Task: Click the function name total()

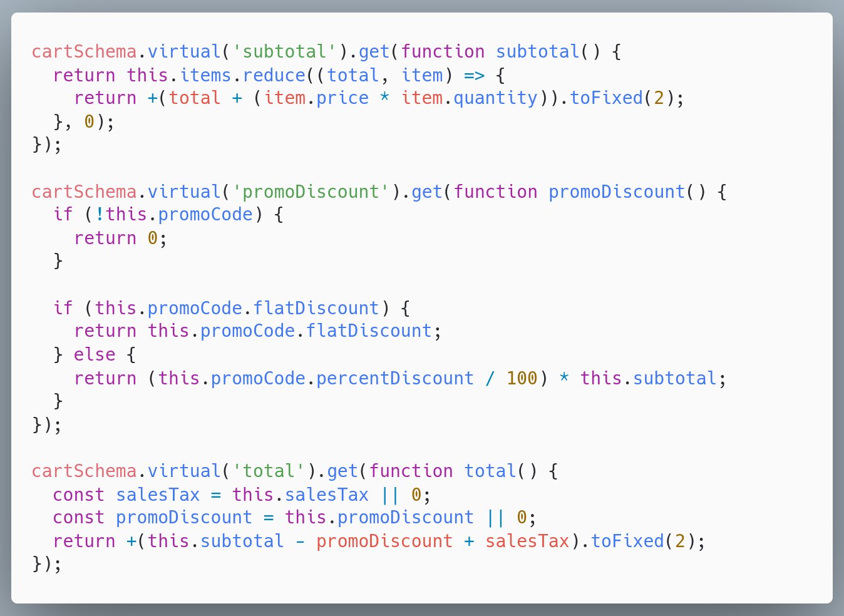Action: pyautogui.click(x=500, y=471)
